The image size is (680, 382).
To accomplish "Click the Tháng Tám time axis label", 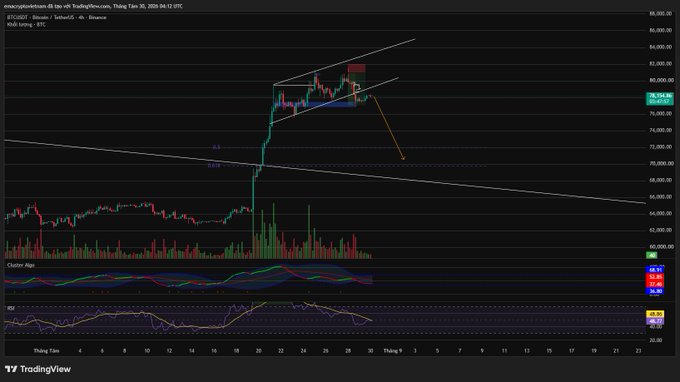I will [46, 351].
